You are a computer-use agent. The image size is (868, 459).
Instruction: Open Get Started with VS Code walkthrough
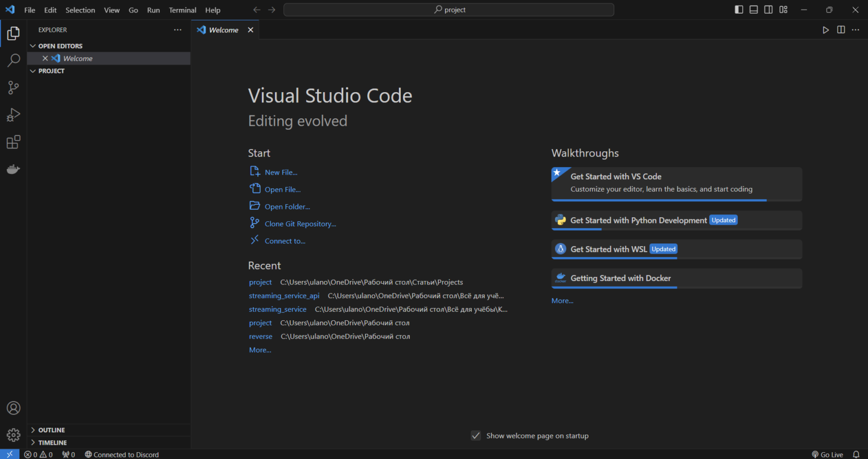pos(677,184)
